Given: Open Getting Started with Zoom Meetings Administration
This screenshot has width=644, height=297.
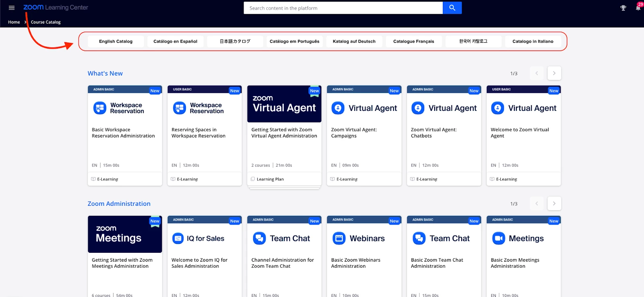Looking at the screenshot, I should 122,263.
